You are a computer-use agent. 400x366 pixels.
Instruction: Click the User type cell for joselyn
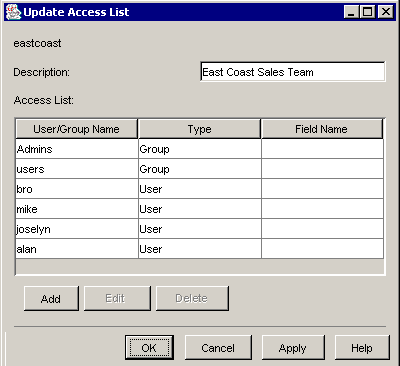200,229
